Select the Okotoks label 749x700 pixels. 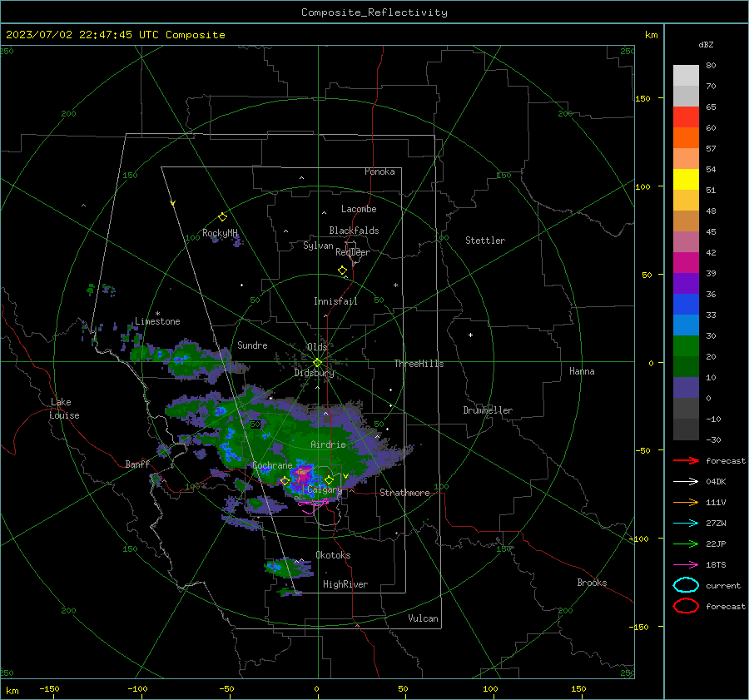(x=333, y=555)
